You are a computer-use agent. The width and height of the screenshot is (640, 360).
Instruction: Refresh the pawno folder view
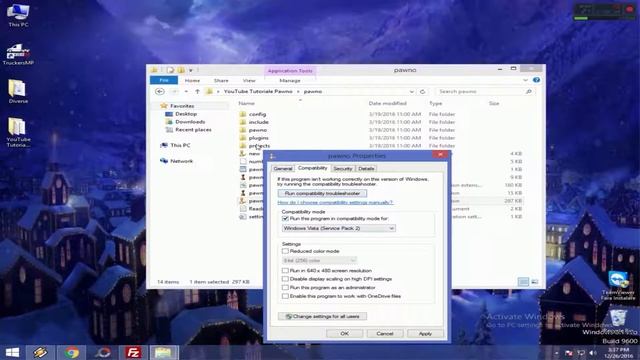tap(422, 91)
